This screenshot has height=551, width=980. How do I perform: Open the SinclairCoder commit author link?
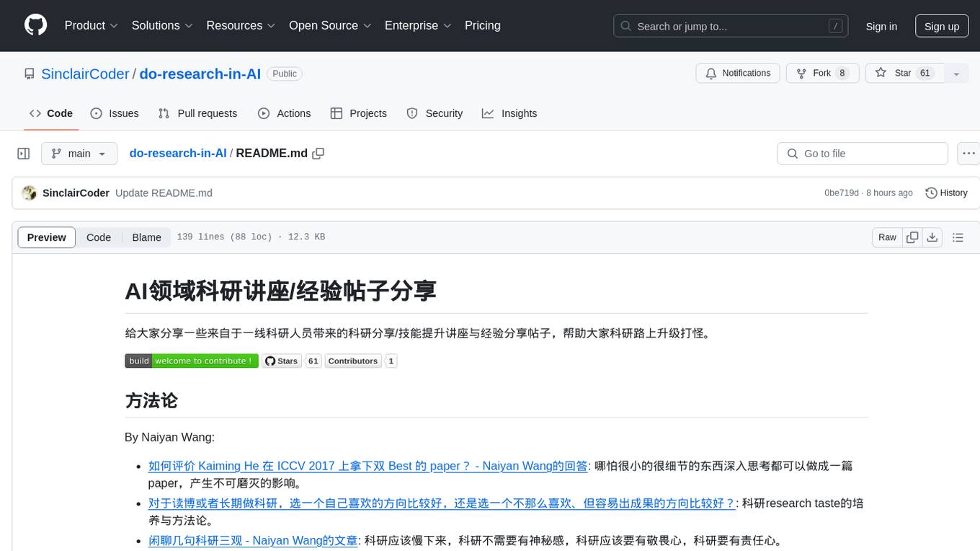[76, 193]
